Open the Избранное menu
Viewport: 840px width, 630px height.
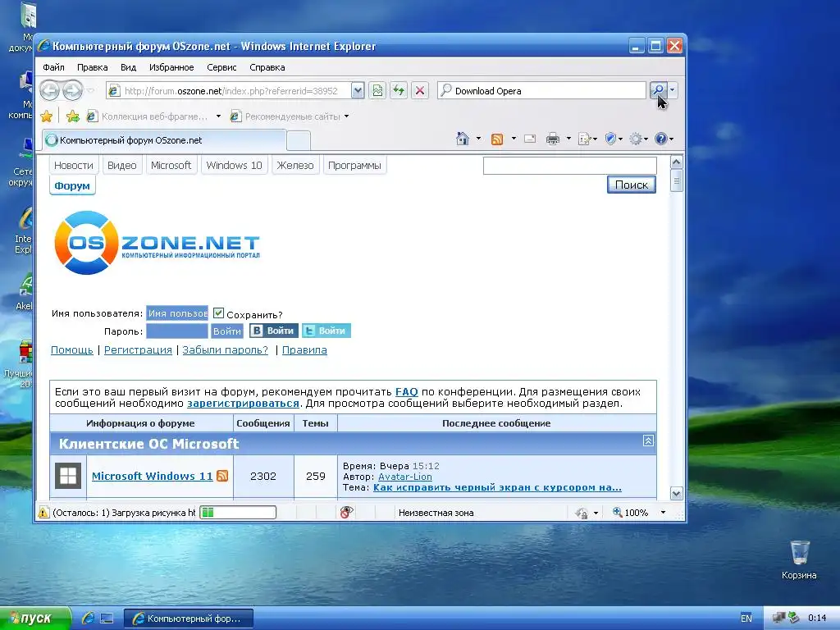point(171,67)
